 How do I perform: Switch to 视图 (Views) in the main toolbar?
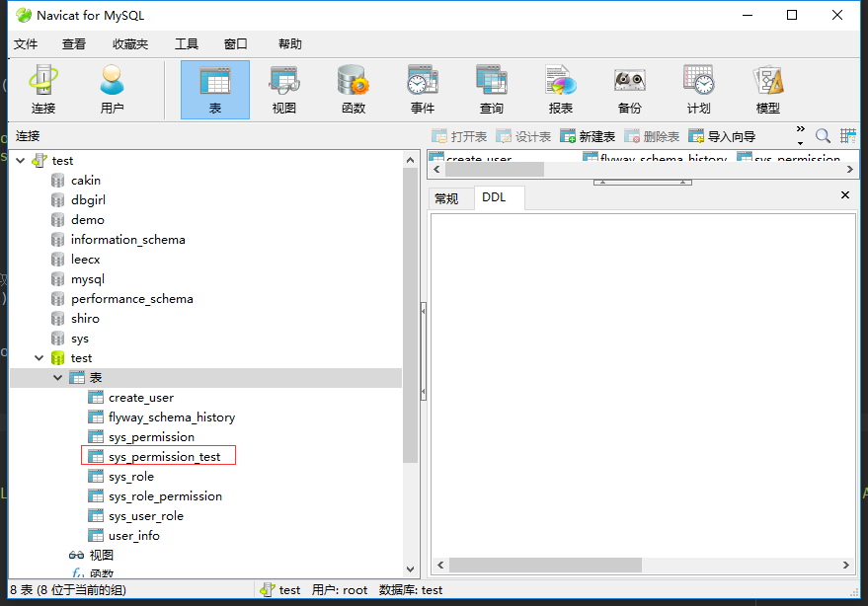(x=283, y=88)
